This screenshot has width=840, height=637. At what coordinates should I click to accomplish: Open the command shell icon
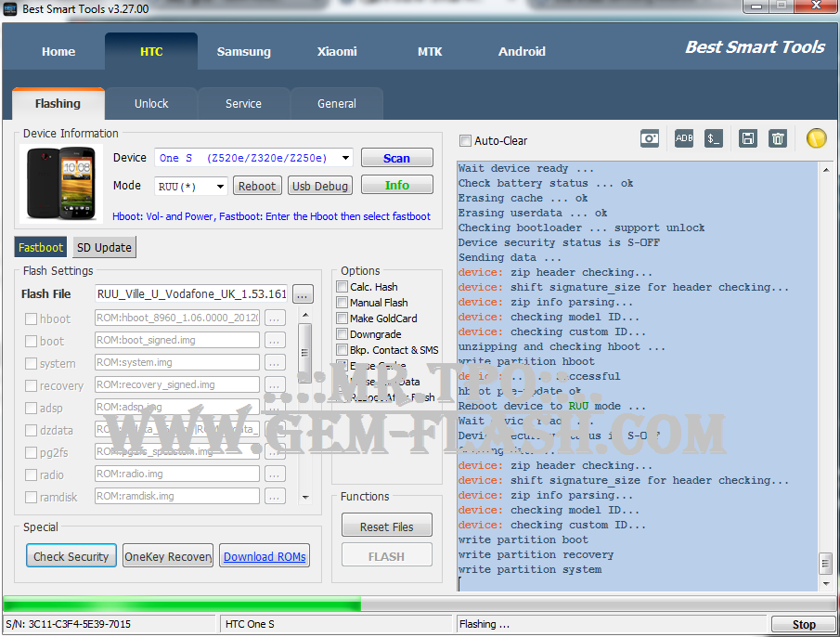713,138
